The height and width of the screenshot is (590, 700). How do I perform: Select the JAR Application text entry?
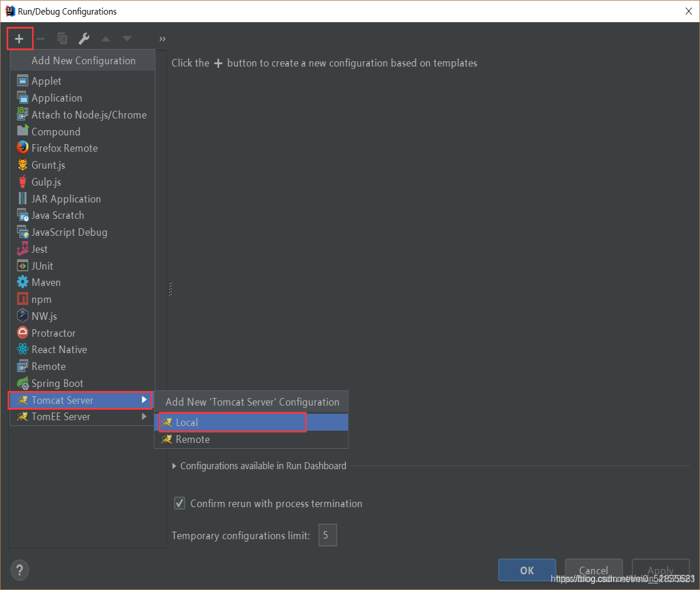pyautogui.click(x=66, y=198)
